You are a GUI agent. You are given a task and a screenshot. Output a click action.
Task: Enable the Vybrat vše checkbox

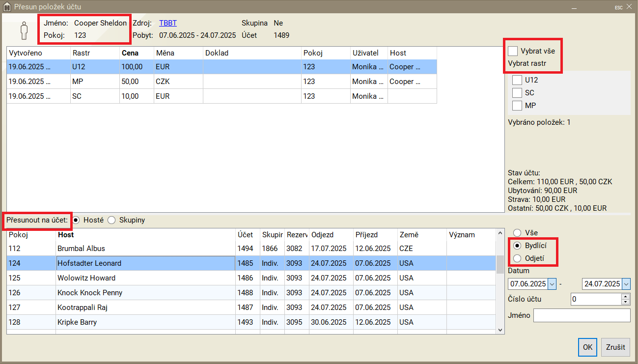tap(513, 51)
